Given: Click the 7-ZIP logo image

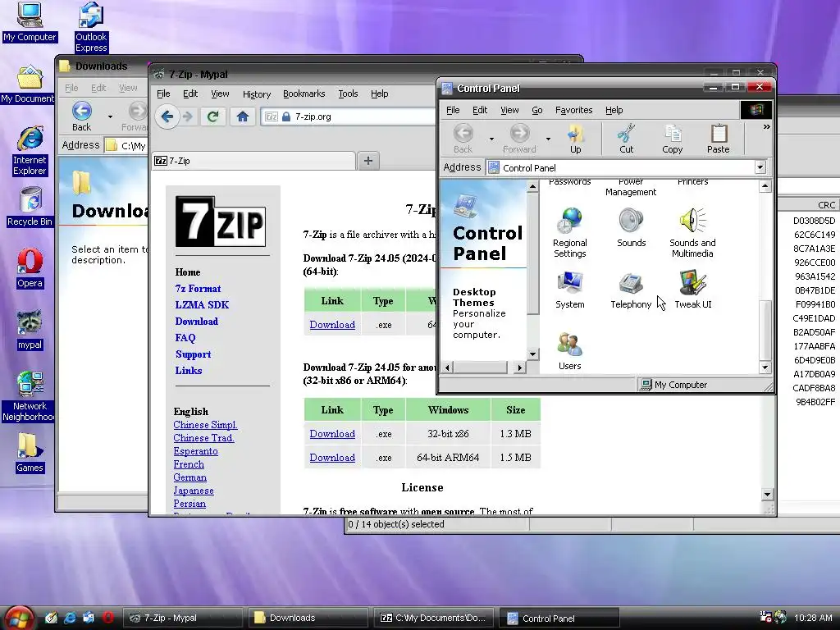Looking at the screenshot, I should 221,221.
